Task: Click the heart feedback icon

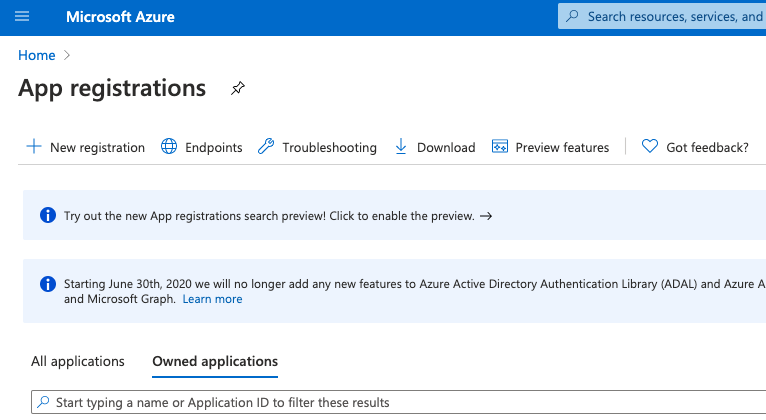Action: (650, 146)
